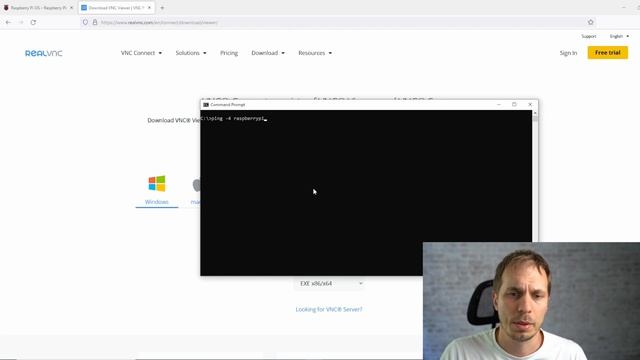Select the Windows tab label
The width and height of the screenshot is (640, 360).
coord(157,202)
